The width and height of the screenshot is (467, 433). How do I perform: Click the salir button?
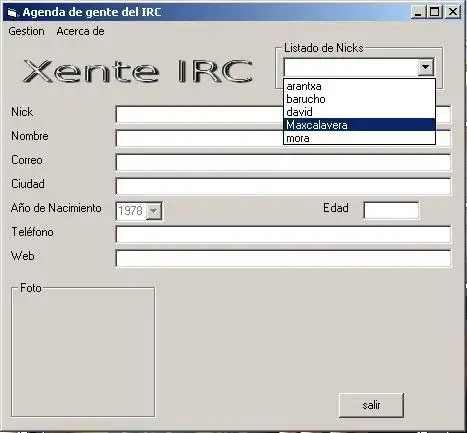coord(371,405)
